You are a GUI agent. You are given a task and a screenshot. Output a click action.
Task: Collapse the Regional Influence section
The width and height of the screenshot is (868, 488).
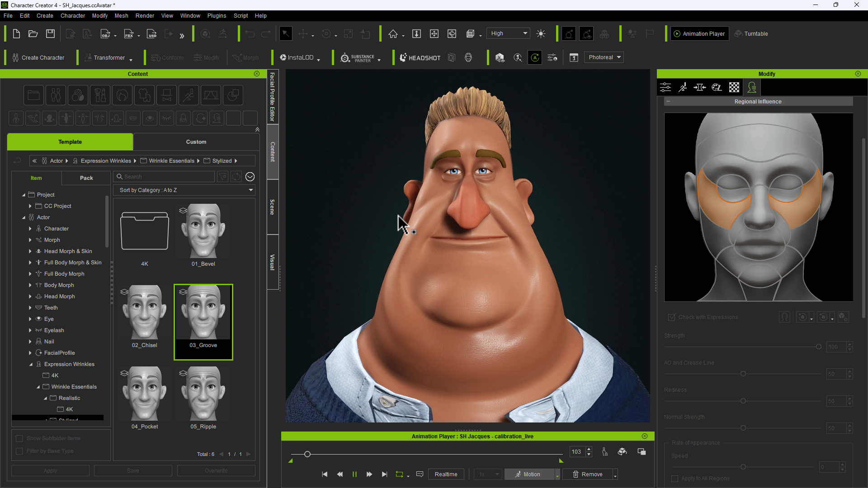click(668, 102)
